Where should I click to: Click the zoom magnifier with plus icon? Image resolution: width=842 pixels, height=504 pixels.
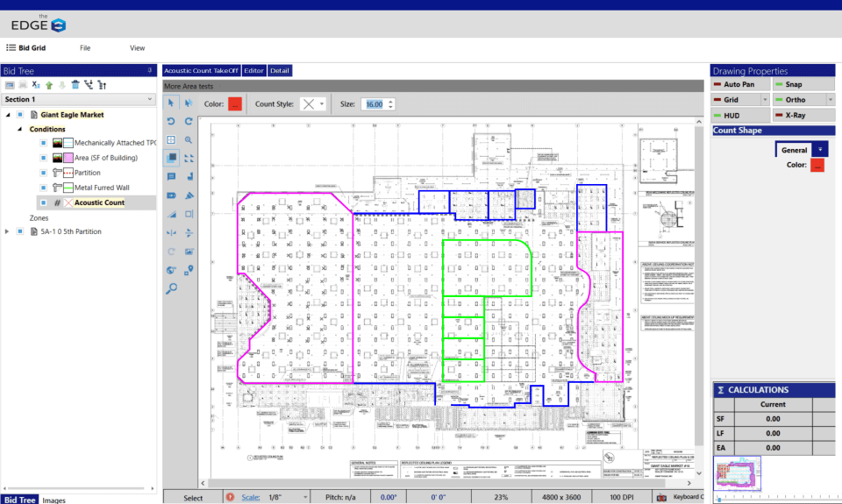pyautogui.click(x=189, y=140)
